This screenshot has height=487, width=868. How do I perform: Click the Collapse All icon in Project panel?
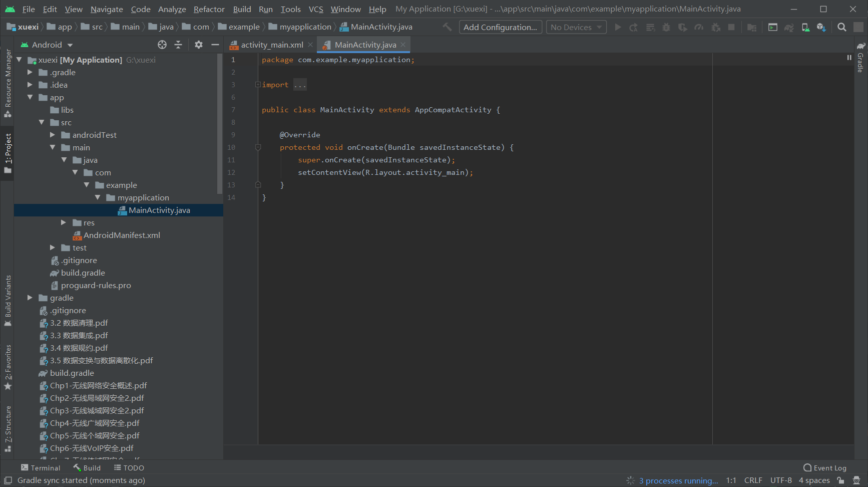(178, 45)
